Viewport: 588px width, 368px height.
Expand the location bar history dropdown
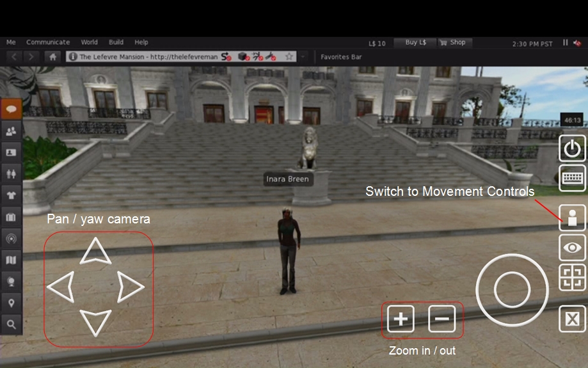(303, 57)
